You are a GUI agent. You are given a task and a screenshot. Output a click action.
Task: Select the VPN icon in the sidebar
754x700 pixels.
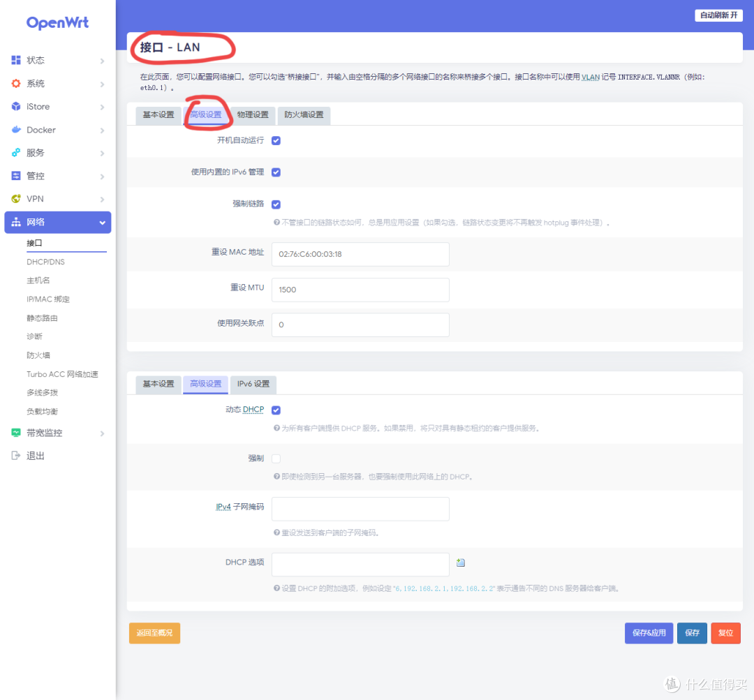(x=17, y=198)
